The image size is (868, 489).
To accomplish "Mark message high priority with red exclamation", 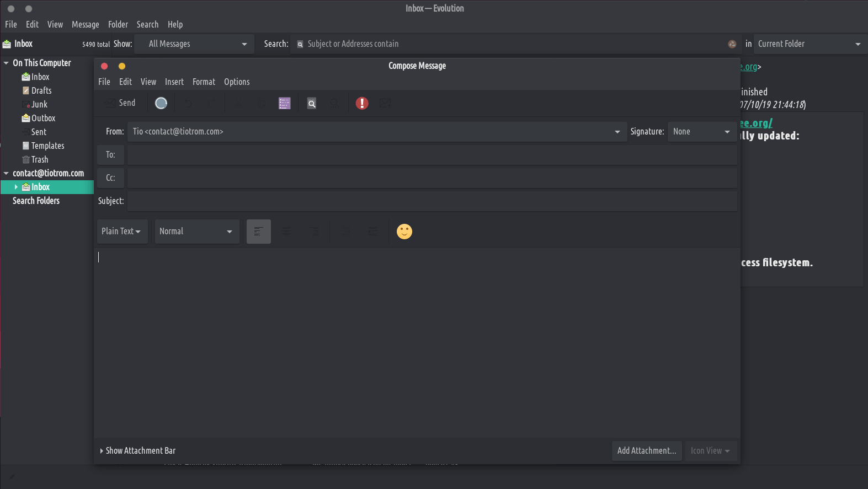I will [x=362, y=103].
